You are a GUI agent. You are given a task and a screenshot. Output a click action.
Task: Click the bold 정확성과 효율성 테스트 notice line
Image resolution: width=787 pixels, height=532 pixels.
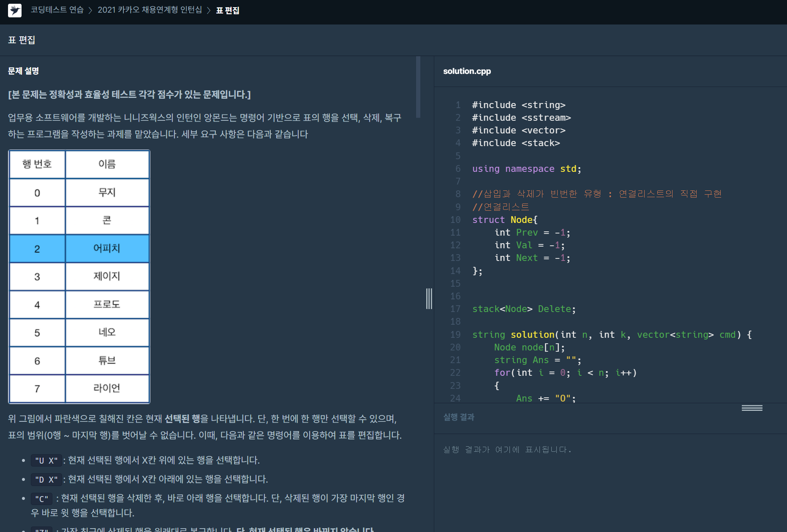point(129,95)
